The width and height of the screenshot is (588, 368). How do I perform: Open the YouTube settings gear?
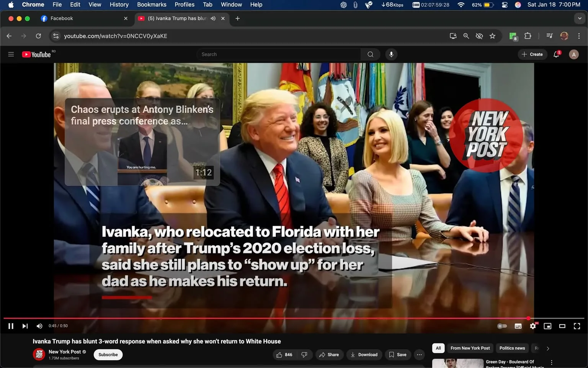click(532, 326)
